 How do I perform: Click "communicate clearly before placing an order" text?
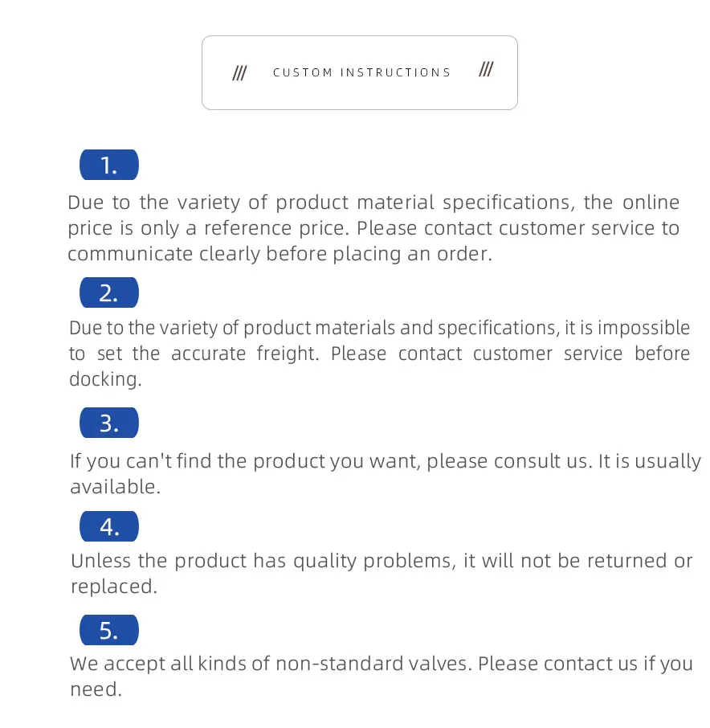[x=279, y=254]
